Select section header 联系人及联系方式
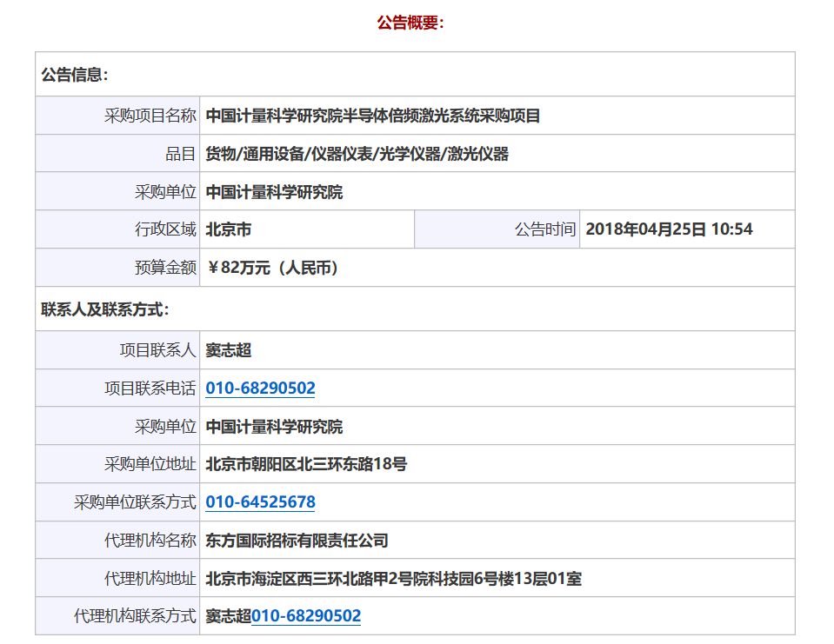This screenshot has height=644, width=834. pyautogui.click(x=104, y=309)
